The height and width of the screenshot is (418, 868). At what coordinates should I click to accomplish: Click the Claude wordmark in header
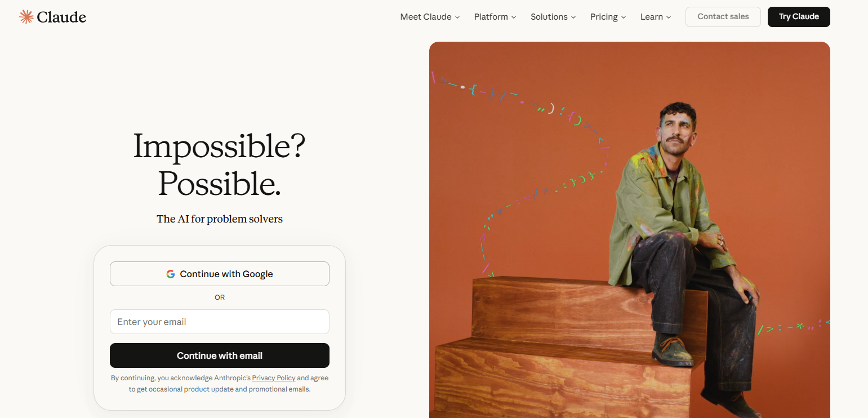61,17
